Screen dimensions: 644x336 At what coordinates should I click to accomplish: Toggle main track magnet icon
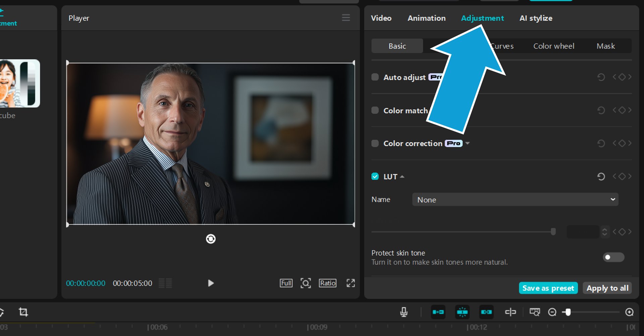click(x=438, y=312)
